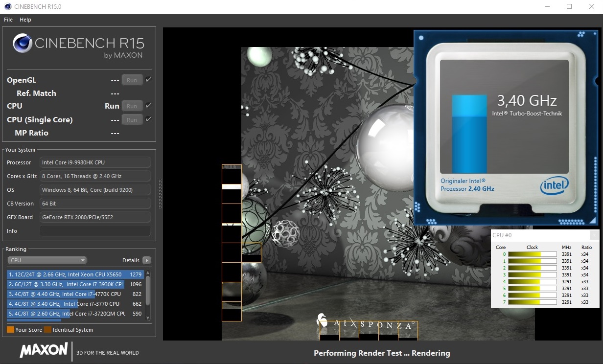603x364 pixels.
Task: Select the Intel Xeon CPU X5650 ranking entry
Action: coord(75,274)
